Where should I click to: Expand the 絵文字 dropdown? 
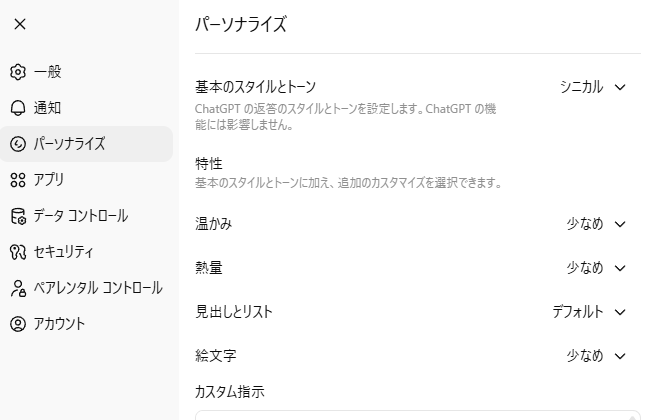coord(596,356)
